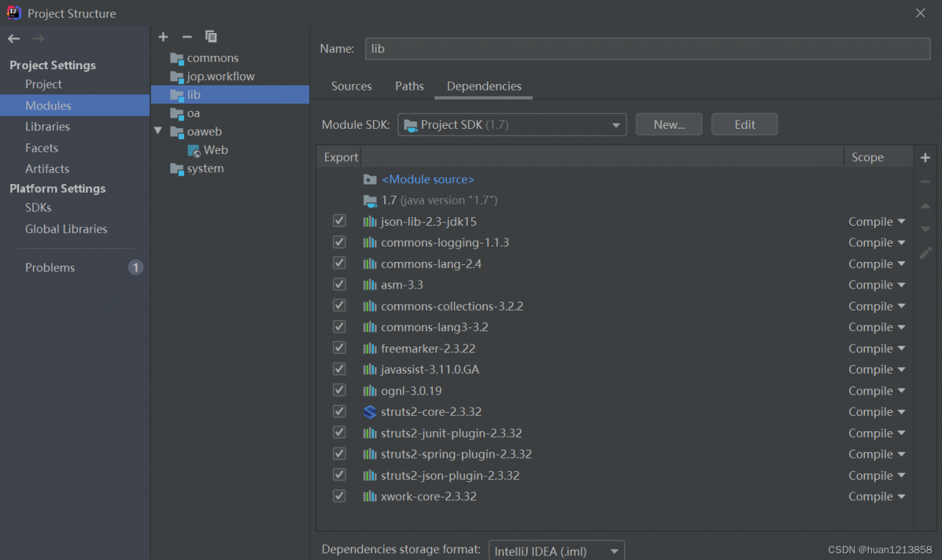This screenshot has height=560, width=942.
Task: Click the jop.workflow module folder icon
Action: (x=177, y=77)
